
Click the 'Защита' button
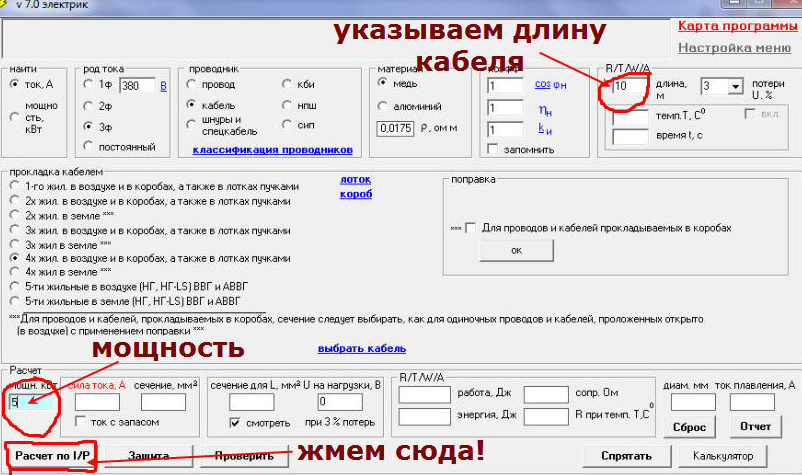coord(149,456)
